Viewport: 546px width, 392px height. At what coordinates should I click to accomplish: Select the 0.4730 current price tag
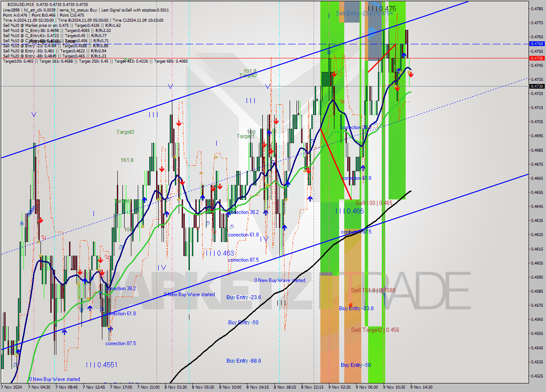537,86
